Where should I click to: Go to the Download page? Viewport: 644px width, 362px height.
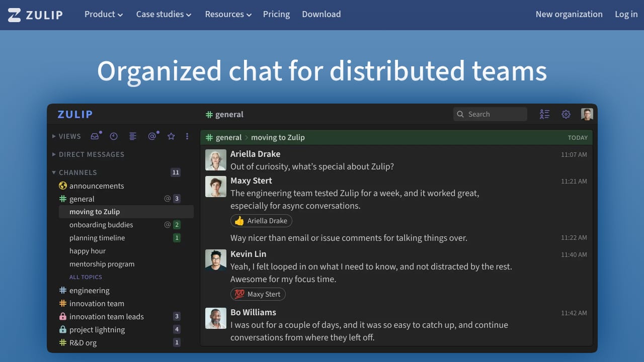(x=321, y=14)
